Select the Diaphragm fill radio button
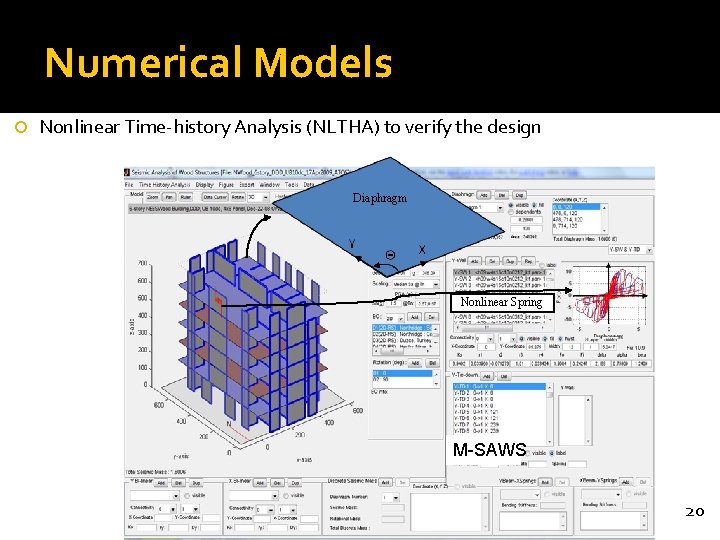Screen dimensions: 720x540 coord(534,205)
